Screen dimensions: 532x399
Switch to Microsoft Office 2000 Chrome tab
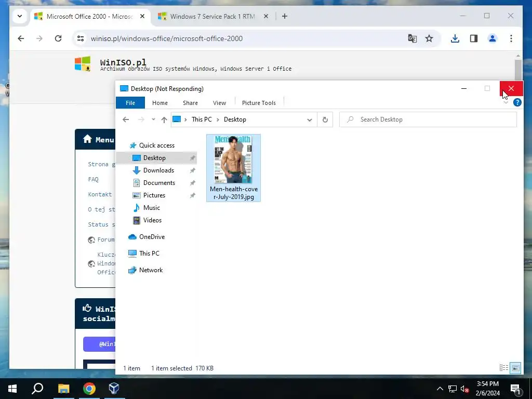89,16
